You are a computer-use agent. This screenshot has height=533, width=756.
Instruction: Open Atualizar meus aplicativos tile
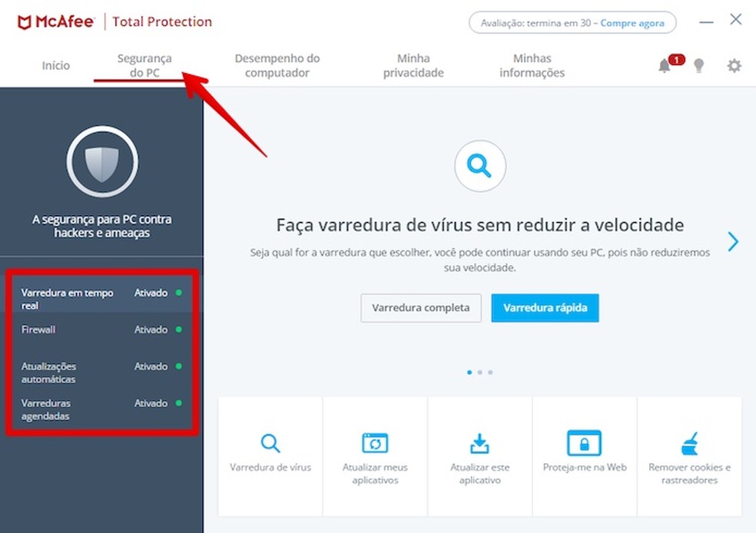click(375, 456)
